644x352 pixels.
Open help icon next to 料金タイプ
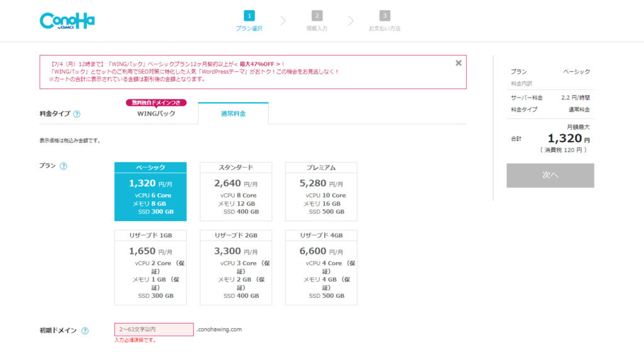point(77,114)
